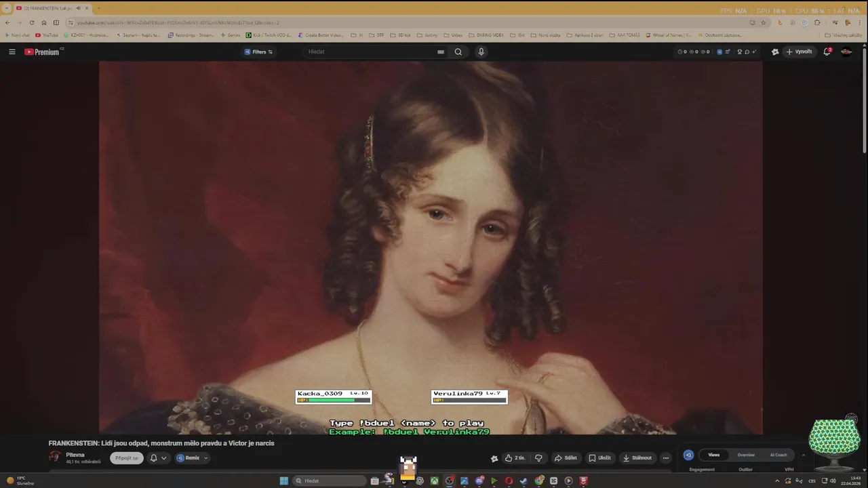Open the Všechny záložky all-bookmarks folder

(x=844, y=35)
